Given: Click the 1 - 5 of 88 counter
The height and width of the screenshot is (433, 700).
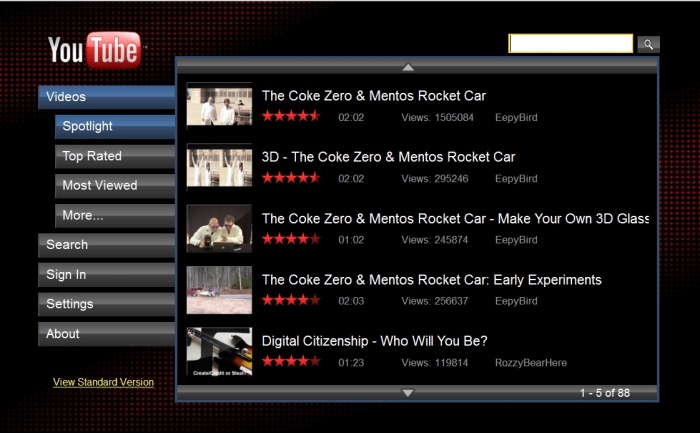Looking at the screenshot, I should 605,393.
